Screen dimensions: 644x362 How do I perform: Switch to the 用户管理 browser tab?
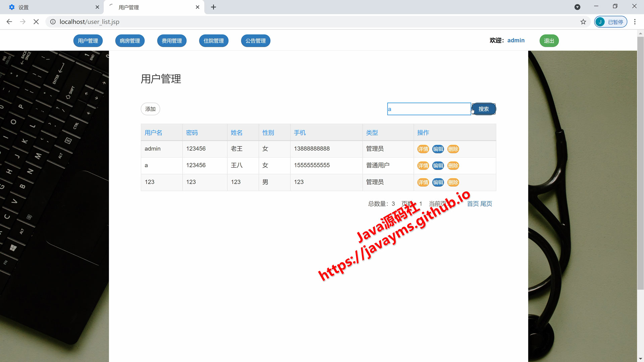154,7
